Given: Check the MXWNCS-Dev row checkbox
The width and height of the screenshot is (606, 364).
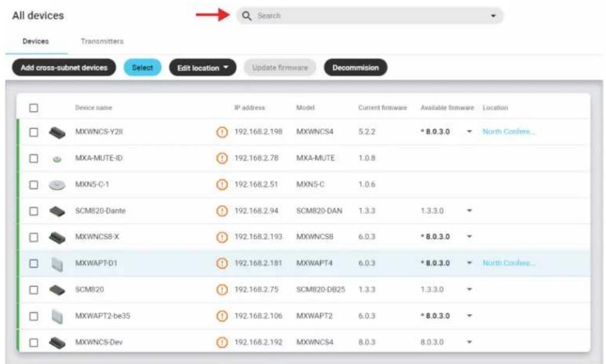Looking at the screenshot, I should [x=34, y=342].
